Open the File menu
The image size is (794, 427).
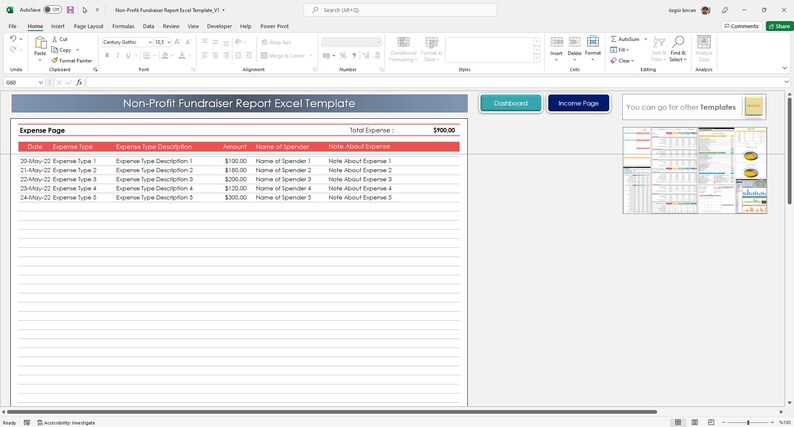pyautogui.click(x=13, y=26)
